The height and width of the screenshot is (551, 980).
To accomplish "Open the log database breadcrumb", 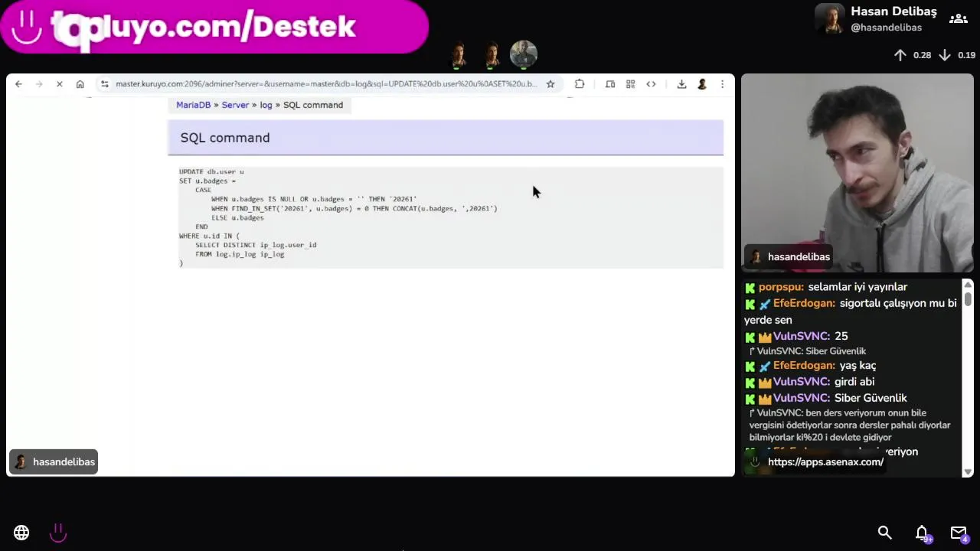I will point(266,105).
